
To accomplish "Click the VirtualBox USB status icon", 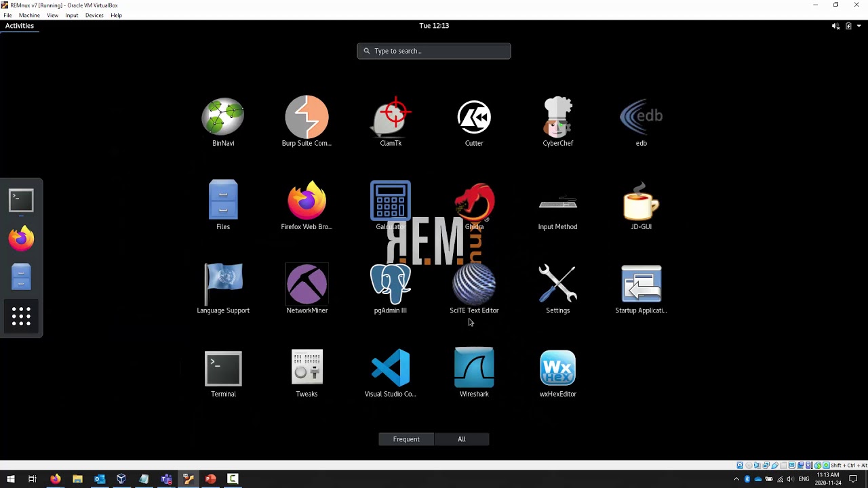I will coord(774,466).
